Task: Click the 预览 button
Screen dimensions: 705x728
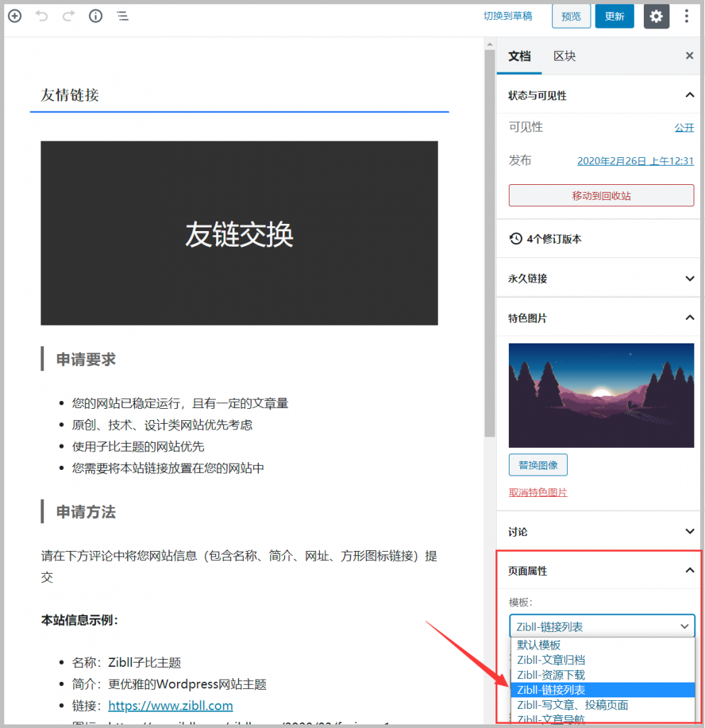Action: pyautogui.click(x=571, y=16)
